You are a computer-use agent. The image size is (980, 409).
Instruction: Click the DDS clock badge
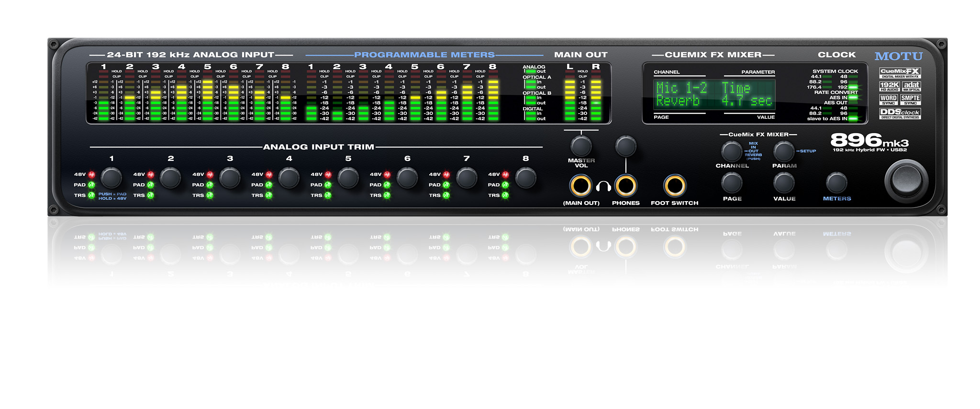point(900,114)
